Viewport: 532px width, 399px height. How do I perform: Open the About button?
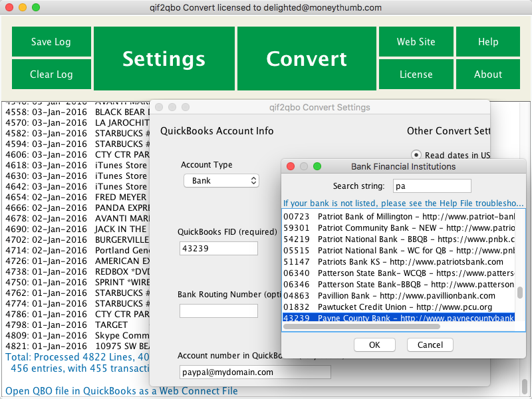point(488,74)
